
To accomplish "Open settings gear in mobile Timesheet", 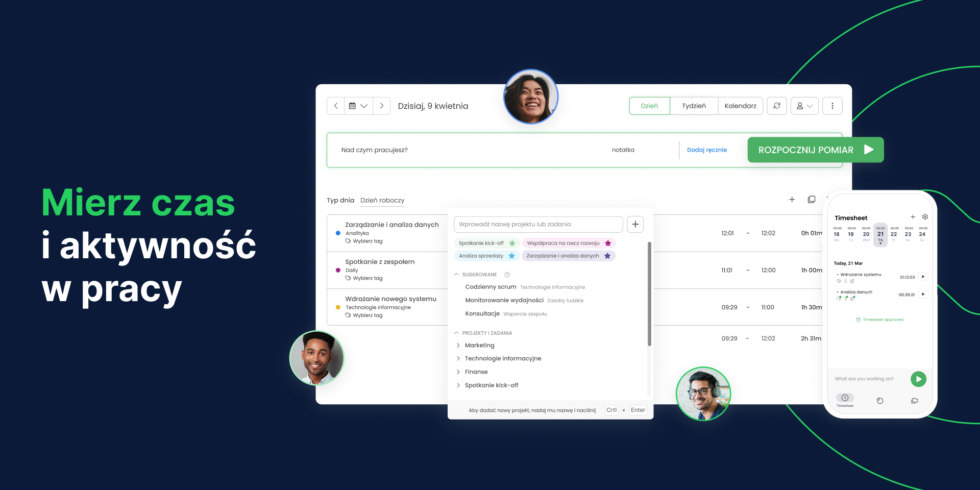I will 925,217.
